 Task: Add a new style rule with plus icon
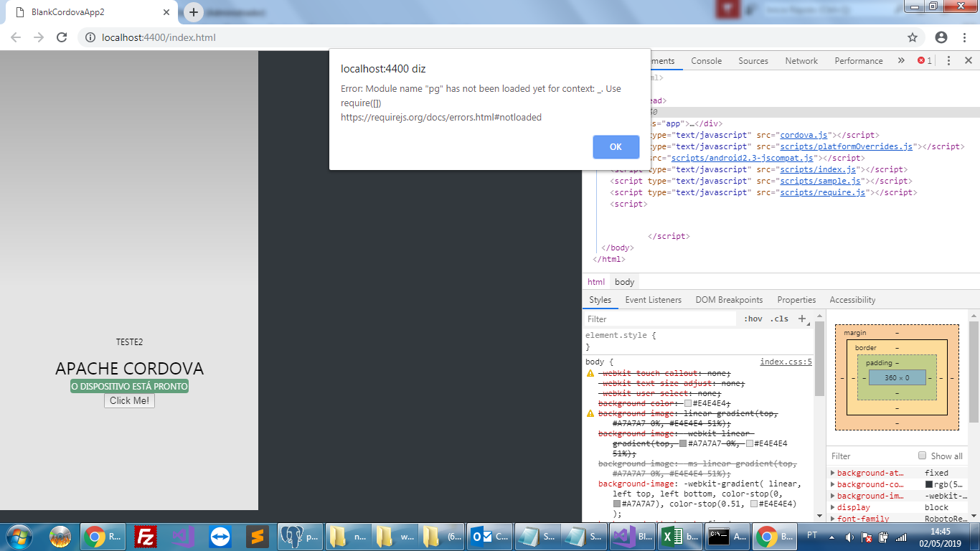[x=802, y=319]
